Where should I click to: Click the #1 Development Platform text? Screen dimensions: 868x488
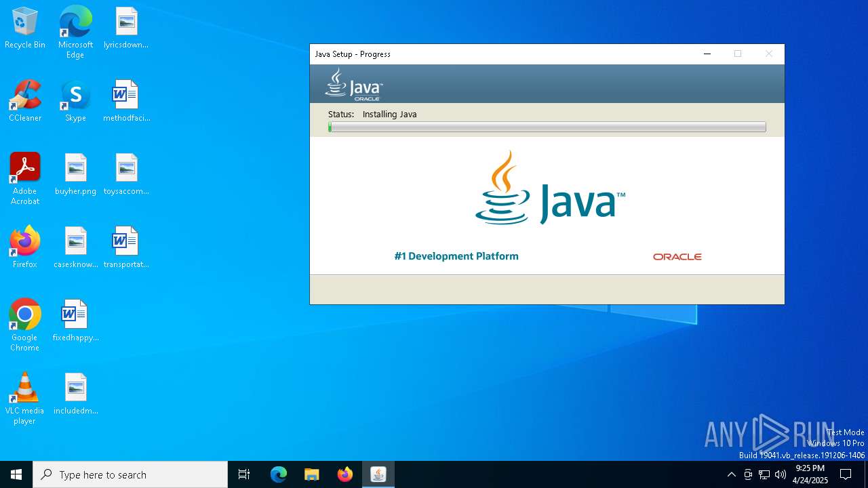pyautogui.click(x=456, y=256)
